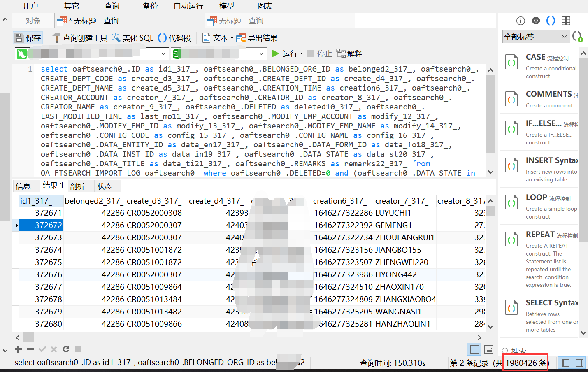Select the blue parentheses snippets icon
588x372 pixels.
click(x=551, y=21)
